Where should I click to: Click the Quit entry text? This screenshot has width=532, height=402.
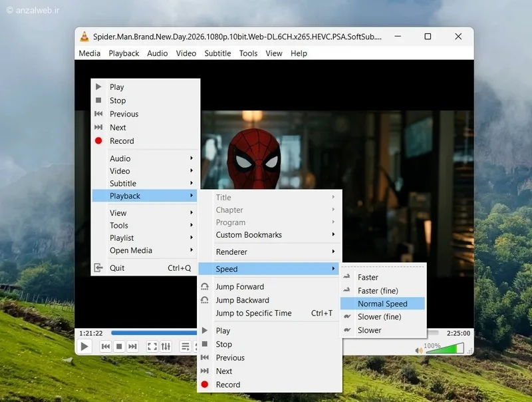coord(117,268)
